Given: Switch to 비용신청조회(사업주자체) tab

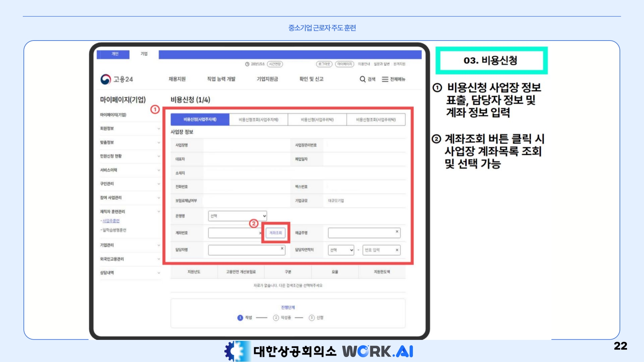Looking at the screenshot, I should tap(258, 120).
